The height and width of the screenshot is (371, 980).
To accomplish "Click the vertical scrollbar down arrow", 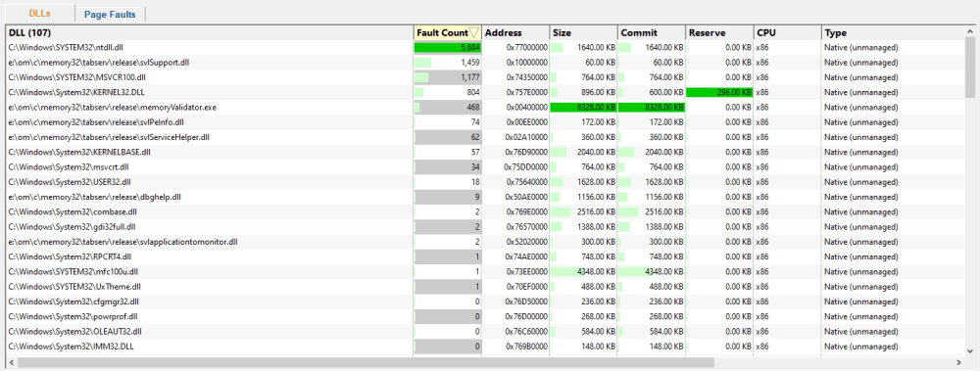I will (970, 350).
